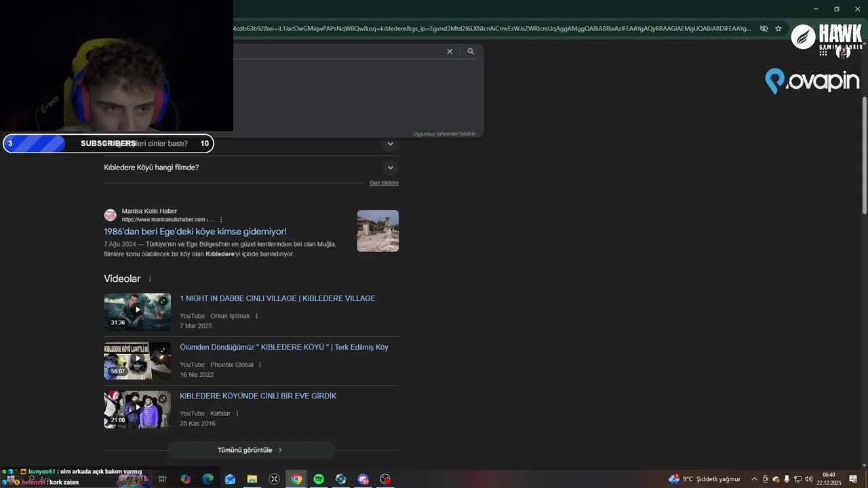
Task: Open the Manisa Kulis Haber result thumbnail
Action: click(378, 230)
